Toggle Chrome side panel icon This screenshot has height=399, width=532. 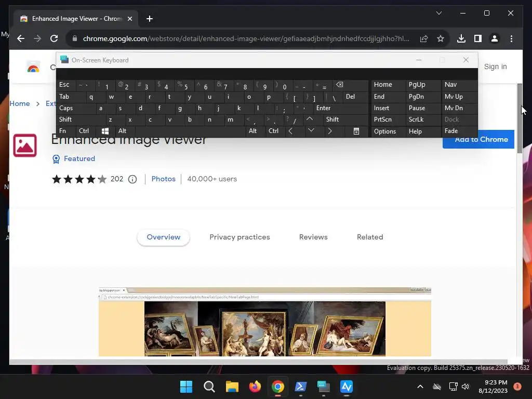pos(478,38)
